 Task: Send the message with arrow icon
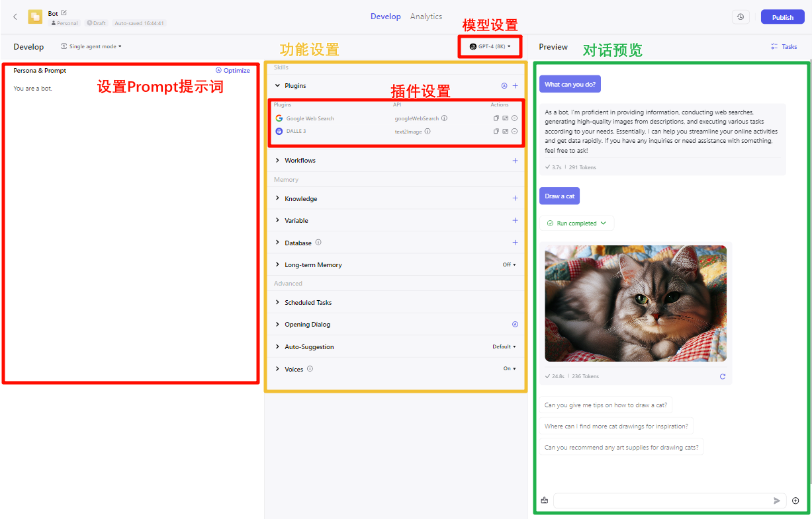(777, 500)
